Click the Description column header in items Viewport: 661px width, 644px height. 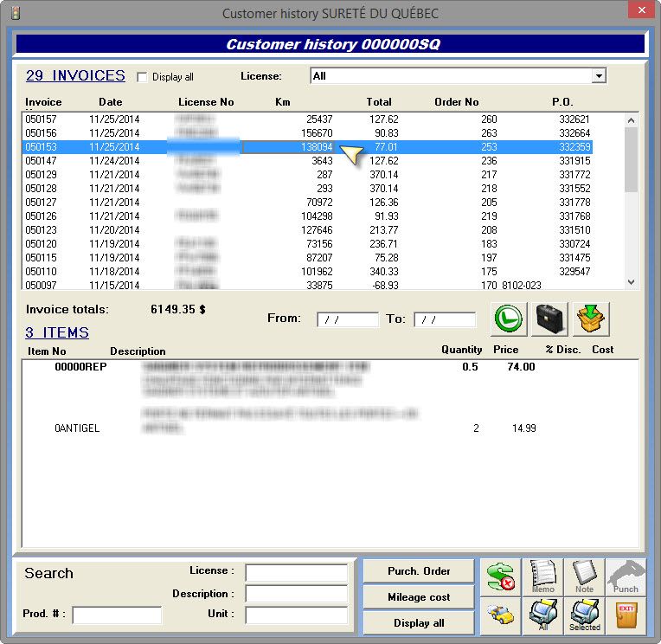tap(138, 351)
